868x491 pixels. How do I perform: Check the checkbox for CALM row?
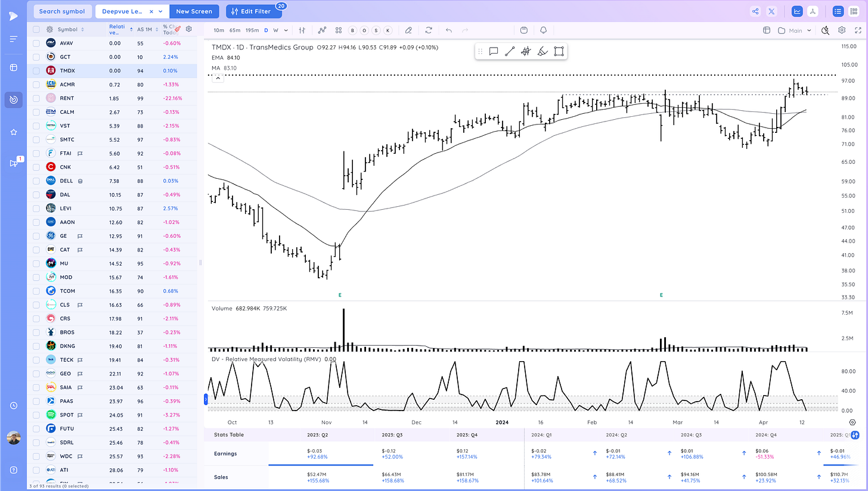(36, 112)
